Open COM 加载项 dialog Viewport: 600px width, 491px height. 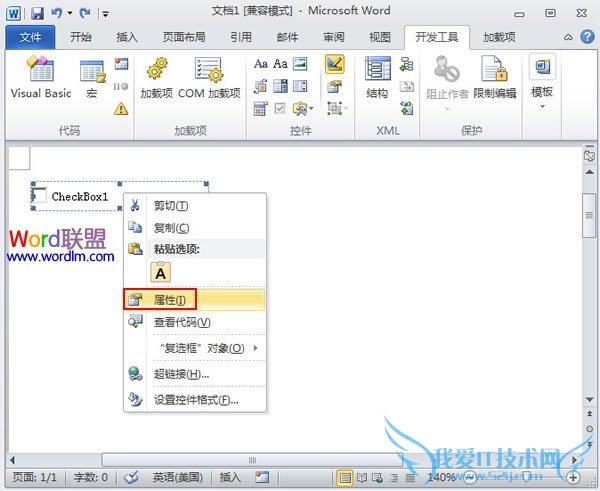point(209,77)
